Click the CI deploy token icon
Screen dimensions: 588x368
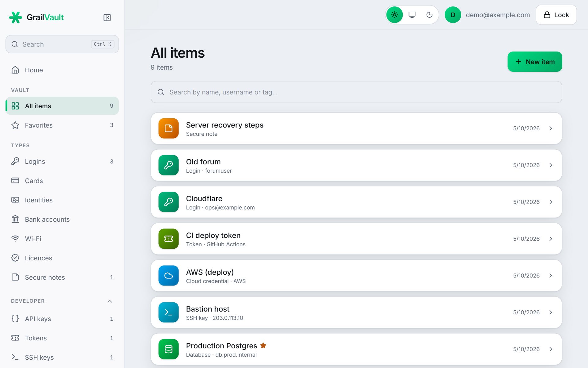coord(168,239)
